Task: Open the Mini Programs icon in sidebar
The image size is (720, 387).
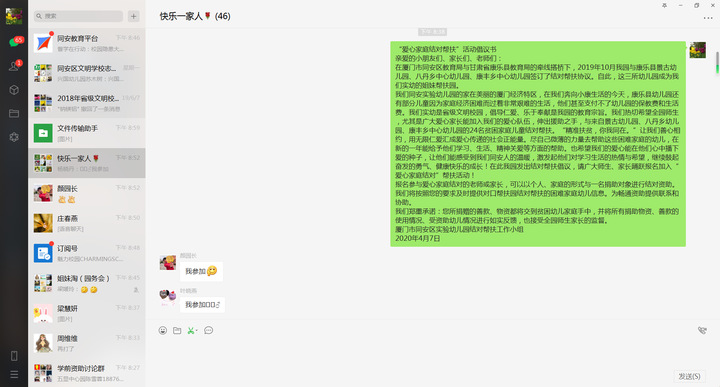Action: click(x=14, y=137)
